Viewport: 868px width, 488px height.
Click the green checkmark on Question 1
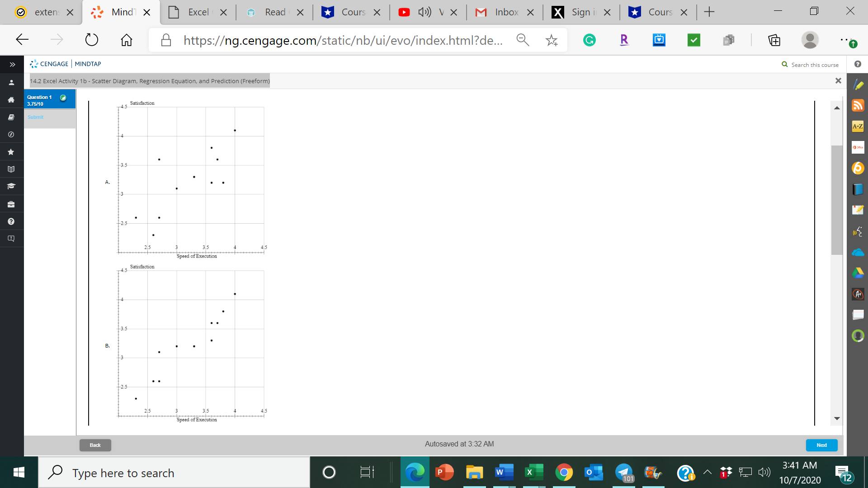62,97
